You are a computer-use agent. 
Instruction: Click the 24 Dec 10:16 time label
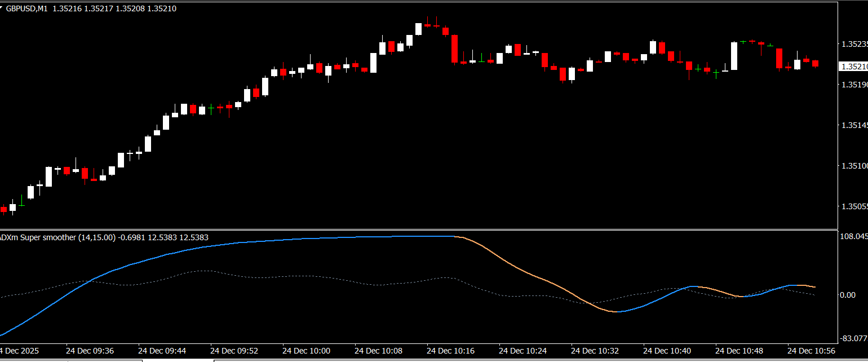[x=451, y=351]
